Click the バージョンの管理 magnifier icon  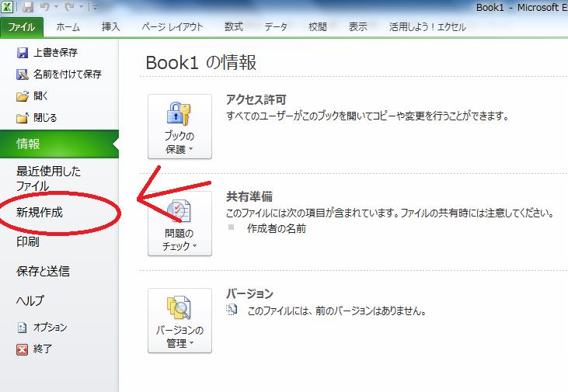[179, 308]
